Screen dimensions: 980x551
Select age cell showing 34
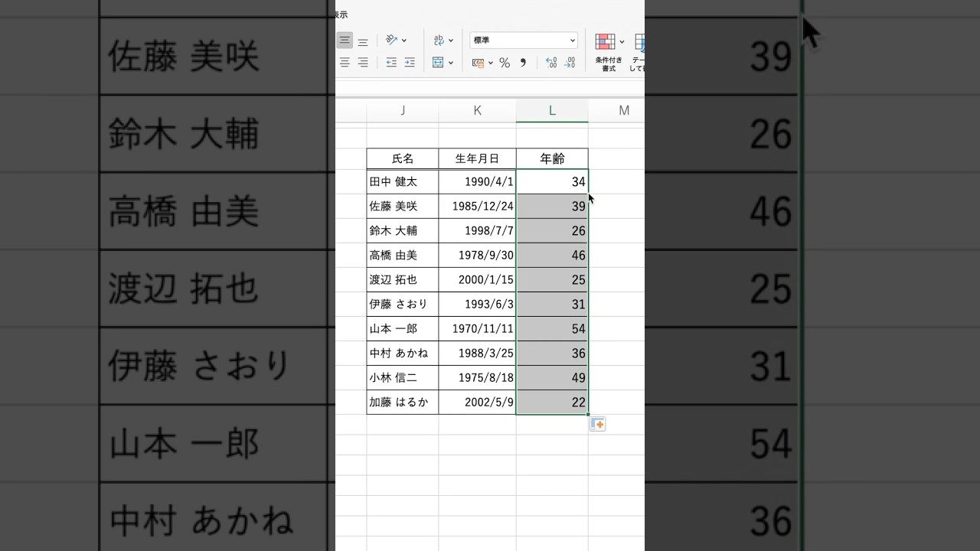pyautogui.click(x=552, y=181)
